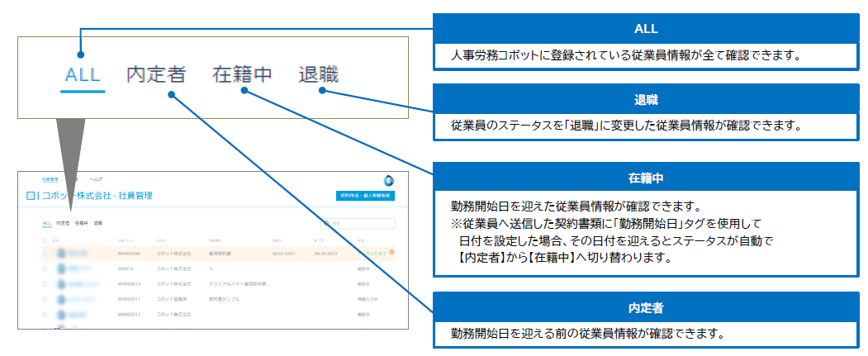The width and height of the screenshot is (868, 356).
Task: Click employee code WHR00013
Action: [130, 284]
